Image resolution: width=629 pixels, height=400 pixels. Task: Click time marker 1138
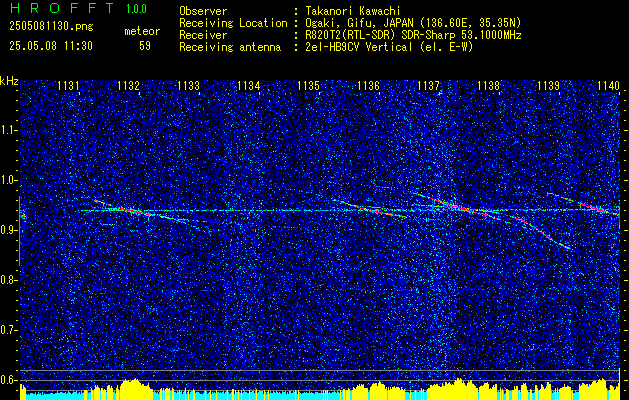click(x=488, y=85)
